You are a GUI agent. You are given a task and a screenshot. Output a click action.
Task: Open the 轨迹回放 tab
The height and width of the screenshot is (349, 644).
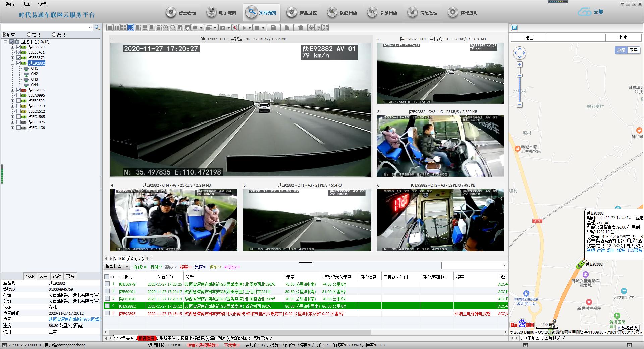[342, 13]
